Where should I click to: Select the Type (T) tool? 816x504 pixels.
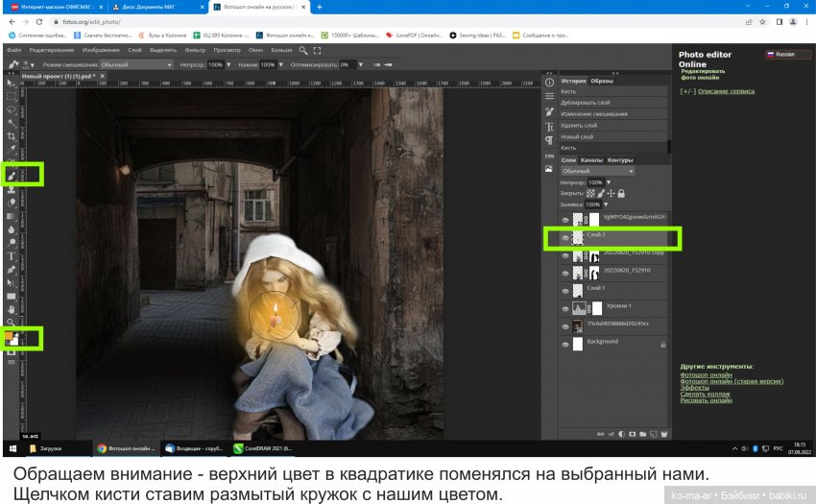click(x=11, y=256)
